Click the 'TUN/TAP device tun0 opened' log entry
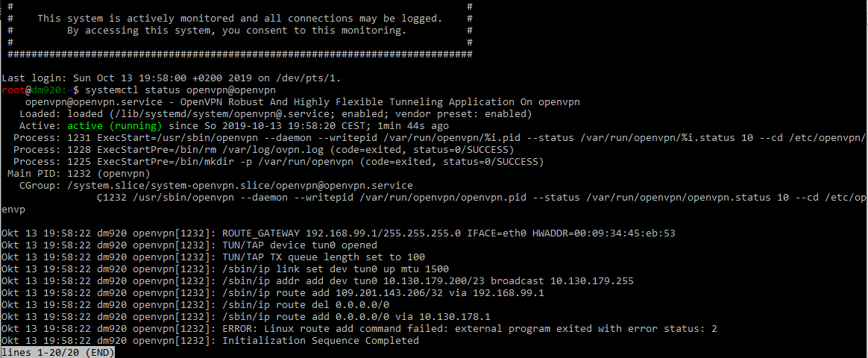Viewport: 868px width, 358px height. coord(300,245)
